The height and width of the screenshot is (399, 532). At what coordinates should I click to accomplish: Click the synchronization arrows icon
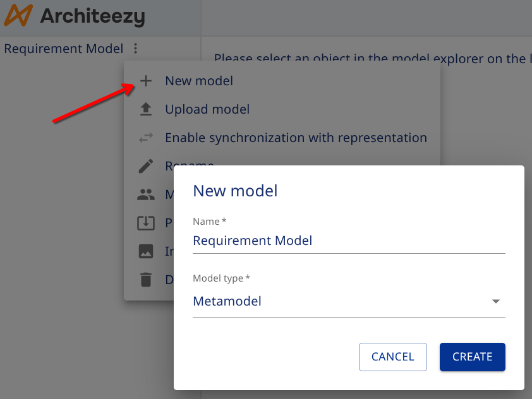coord(147,137)
